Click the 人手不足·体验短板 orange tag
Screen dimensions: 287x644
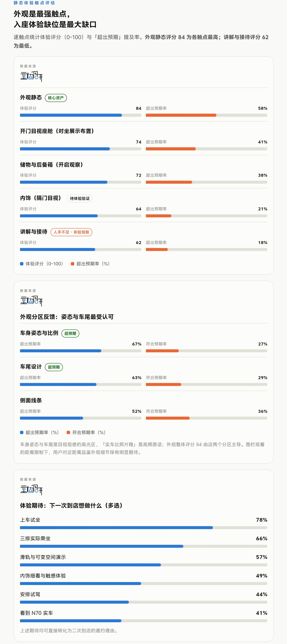pyautogui.click(x=71, y=232)
